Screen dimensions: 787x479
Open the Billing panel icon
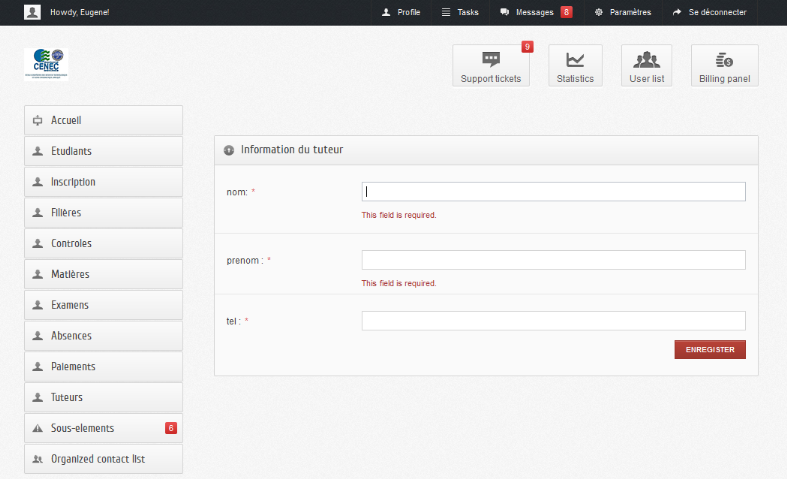[724, 61]
